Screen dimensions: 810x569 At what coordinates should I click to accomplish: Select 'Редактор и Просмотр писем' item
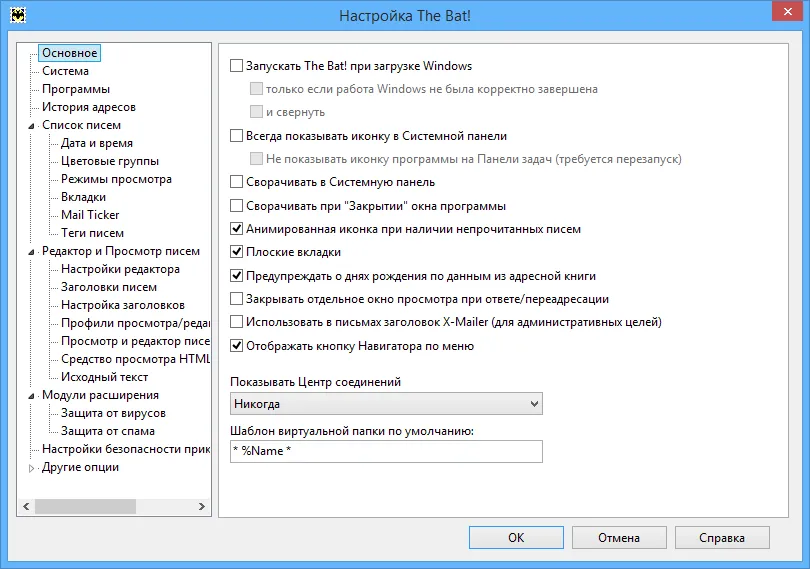pyautogui.click(x=121, y=251)
